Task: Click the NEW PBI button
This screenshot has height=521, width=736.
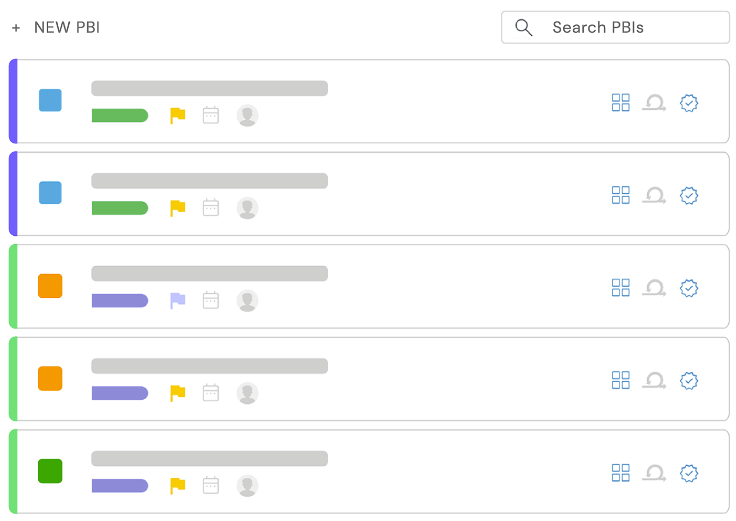Action: pos(56,28)
